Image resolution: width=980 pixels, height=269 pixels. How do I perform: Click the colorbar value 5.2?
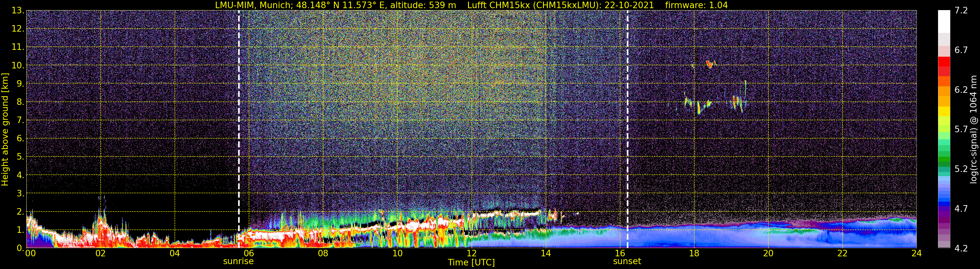961,169
